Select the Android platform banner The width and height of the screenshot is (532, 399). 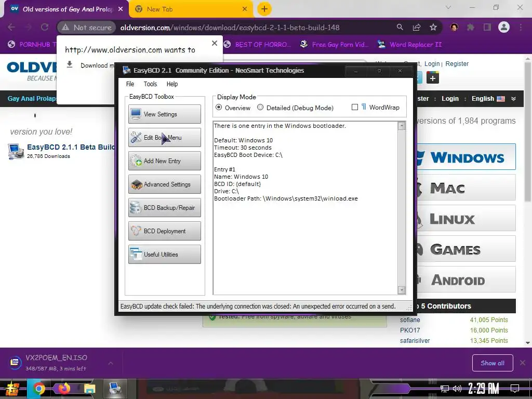(466, 279)
